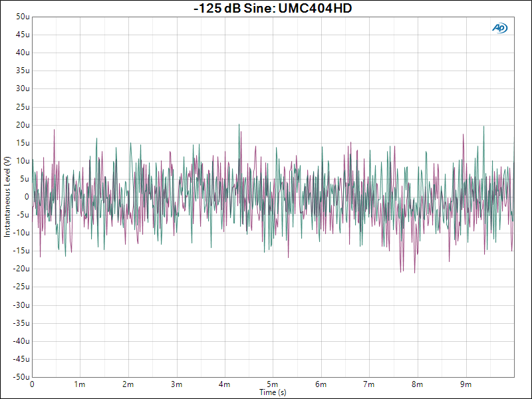Click the '15u' y-axis value
532x399 pixels.
coord(23,143)
